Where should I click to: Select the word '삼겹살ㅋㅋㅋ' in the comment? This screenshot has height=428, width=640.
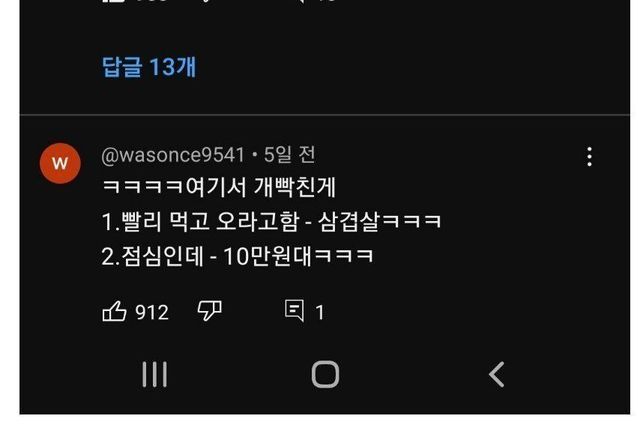coord(380,222)
